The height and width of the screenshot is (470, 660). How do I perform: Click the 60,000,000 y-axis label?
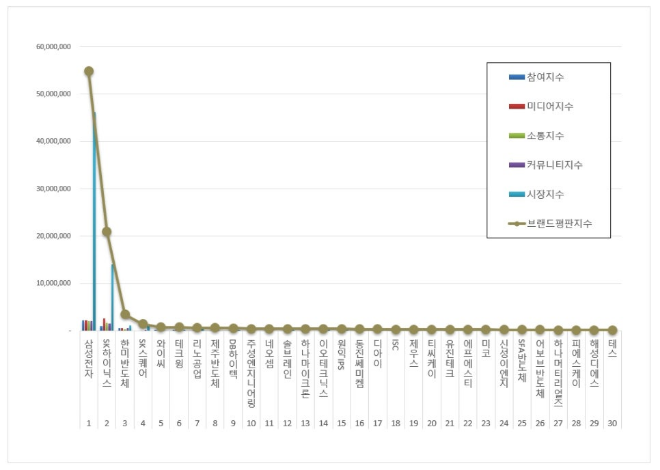coord(51,47)
